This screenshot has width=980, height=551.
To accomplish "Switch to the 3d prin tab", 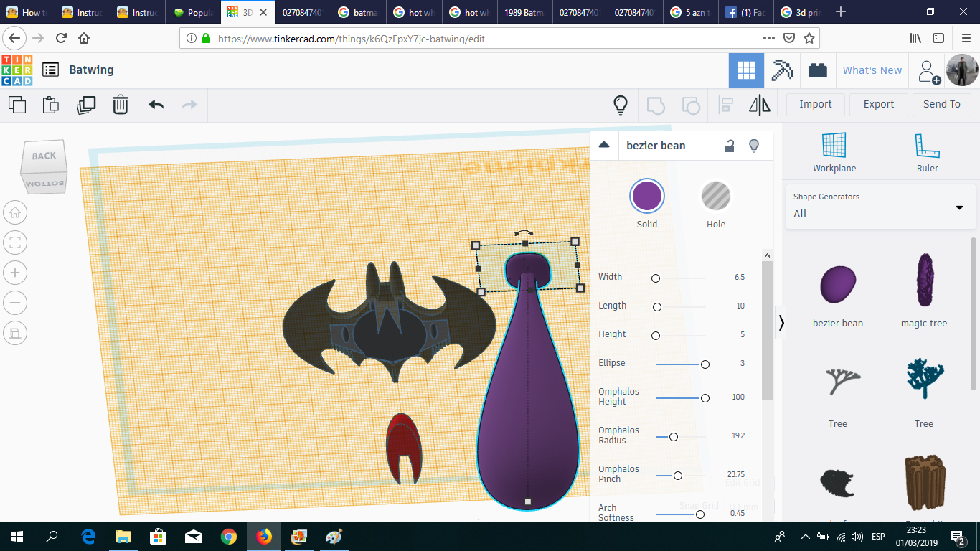I will click(801, 12).
